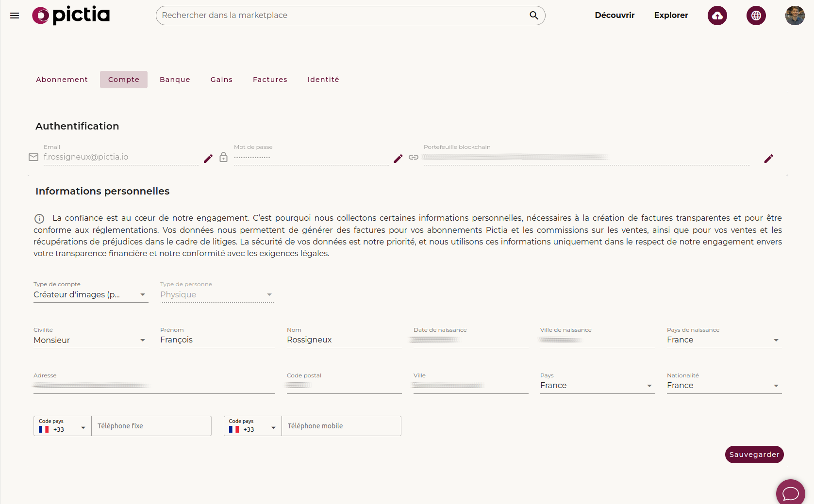Click the Sauvegarder button
Screen dimensions: 814x504
[754, 455]
